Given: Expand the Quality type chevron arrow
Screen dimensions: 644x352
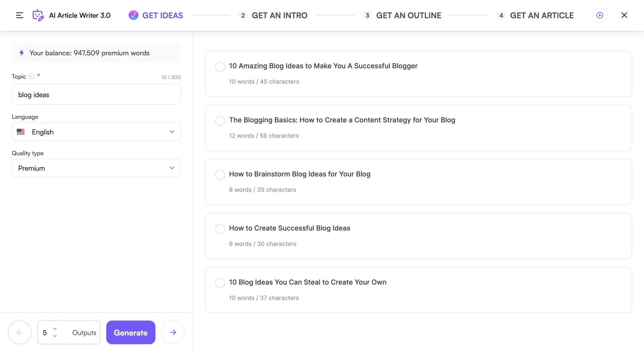Looking at the screenshot, I should [172, 168].
